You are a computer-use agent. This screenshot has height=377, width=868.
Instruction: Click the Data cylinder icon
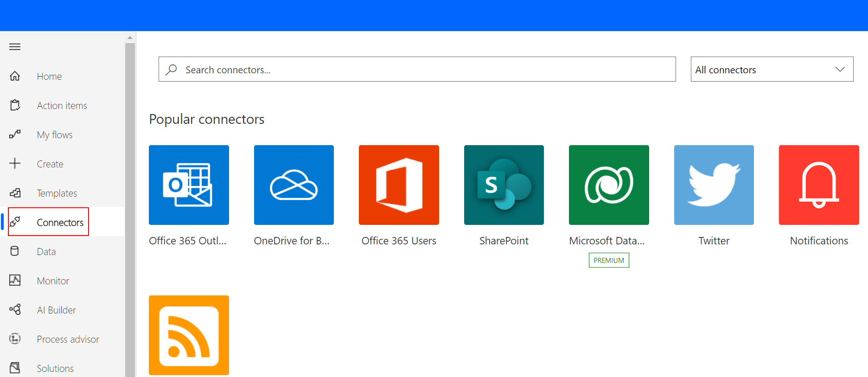pyautogui.click(x=15, y=251)
